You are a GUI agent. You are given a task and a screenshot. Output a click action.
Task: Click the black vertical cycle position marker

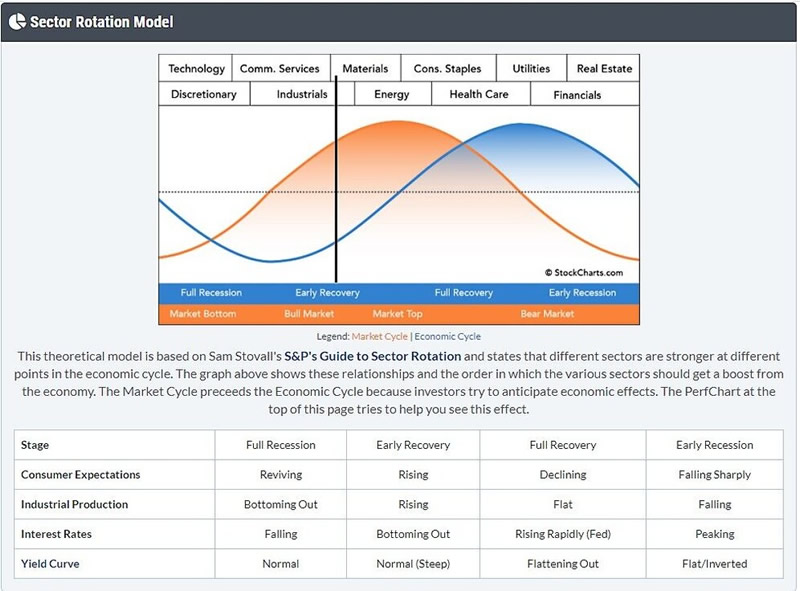pos(336,200)
